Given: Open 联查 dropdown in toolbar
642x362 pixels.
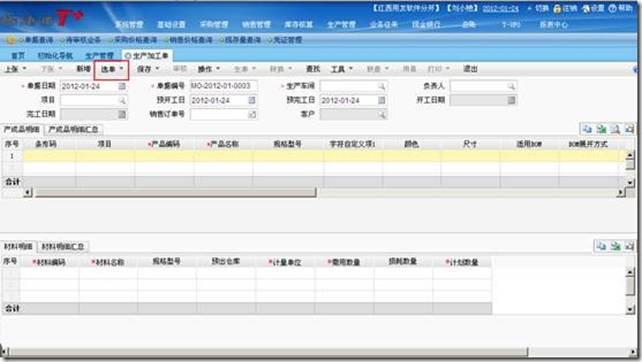Looking at the screenshot, I should 378,69.
